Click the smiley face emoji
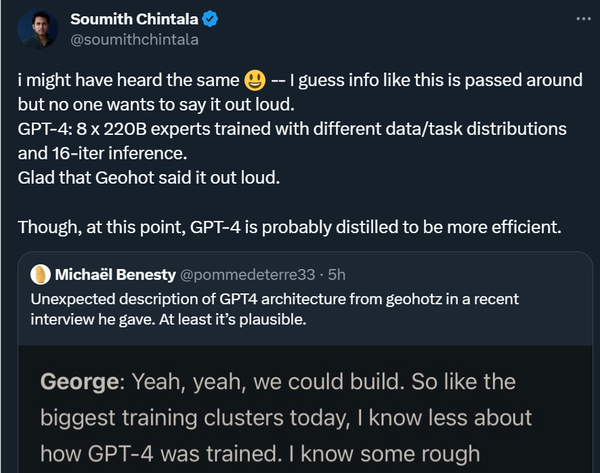600x473 pixels. point(255,80)
